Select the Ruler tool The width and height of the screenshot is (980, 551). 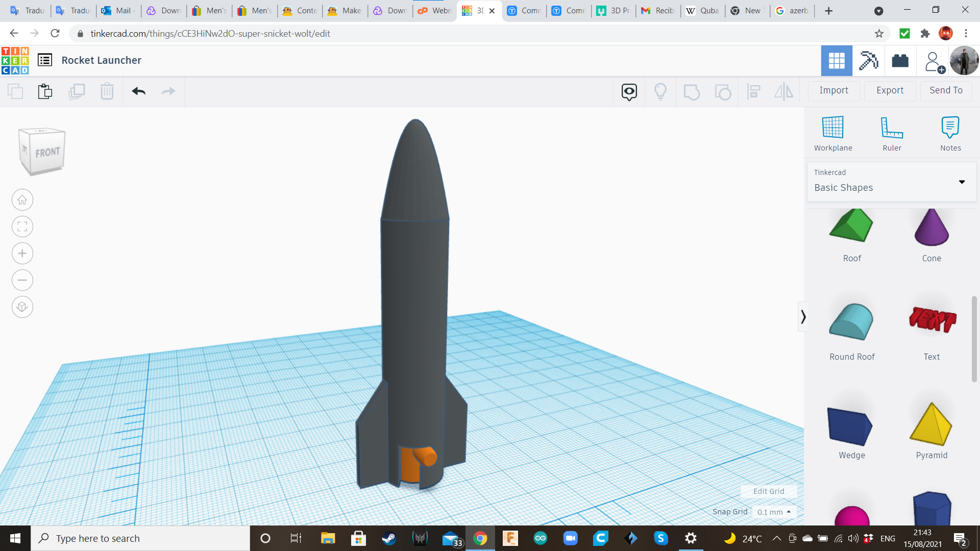point(891,133)
